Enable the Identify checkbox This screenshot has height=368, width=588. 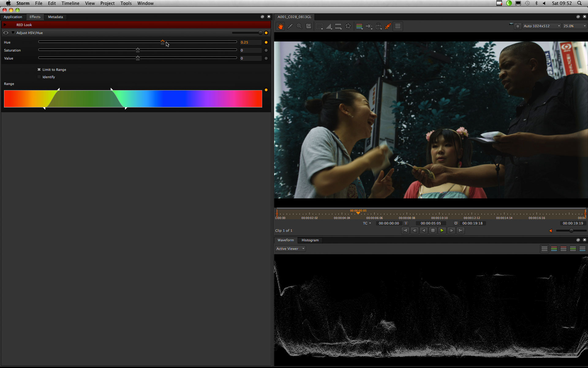pyautogui.click(x=39, y=77)
